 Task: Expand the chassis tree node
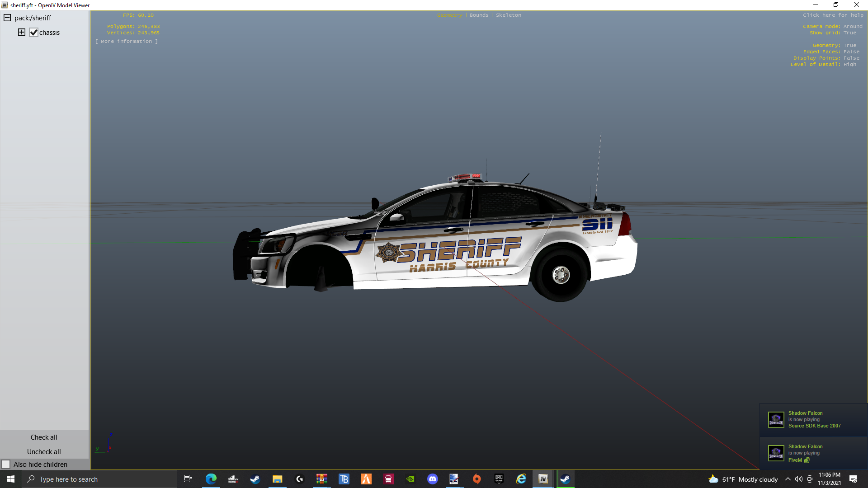point(22,32)
